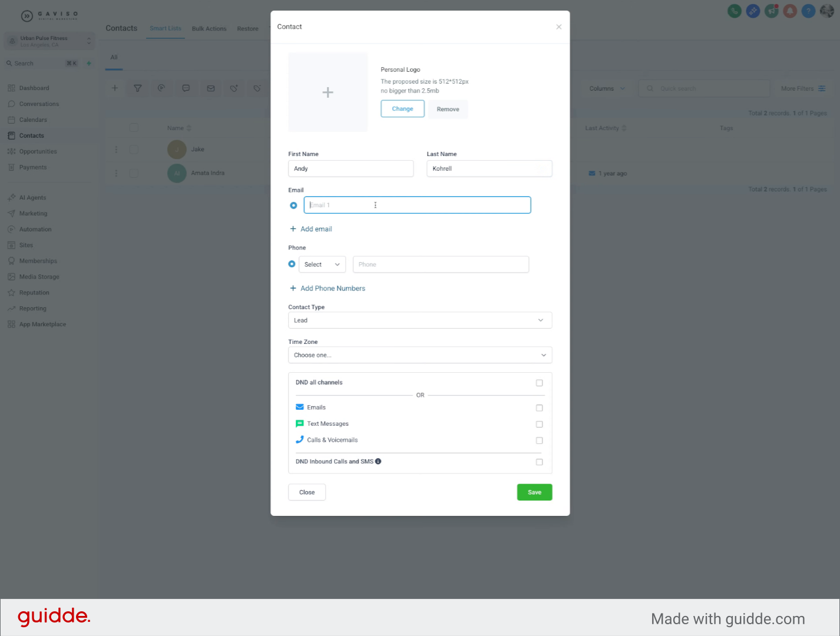Click the Add email link
The width and height of the screenshot is (840, 636).
click(x=310, y=229)
